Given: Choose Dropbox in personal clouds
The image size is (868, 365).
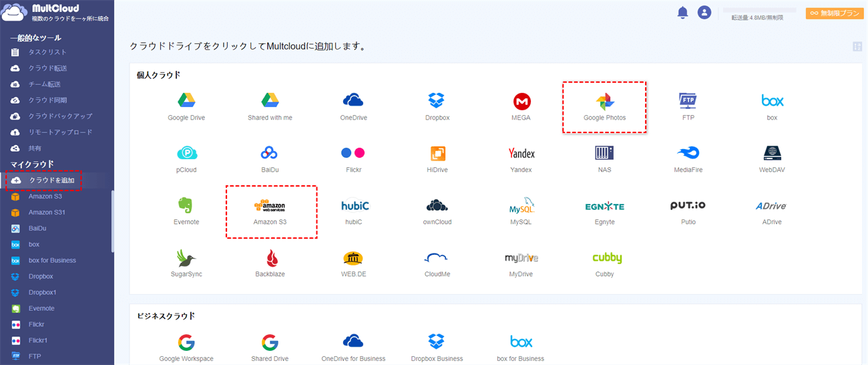Looking at the screenshot, I should [437, 107].
